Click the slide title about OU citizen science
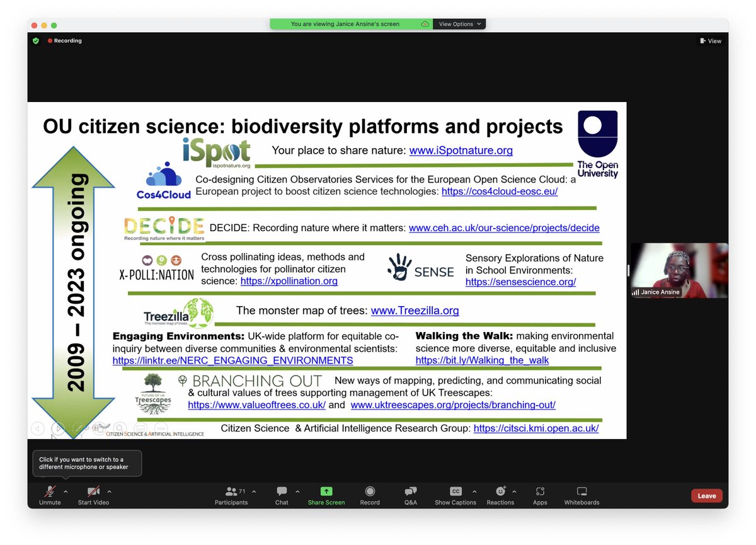The height and width of the screenshot is (545, 756). click(x=303, y=126)
